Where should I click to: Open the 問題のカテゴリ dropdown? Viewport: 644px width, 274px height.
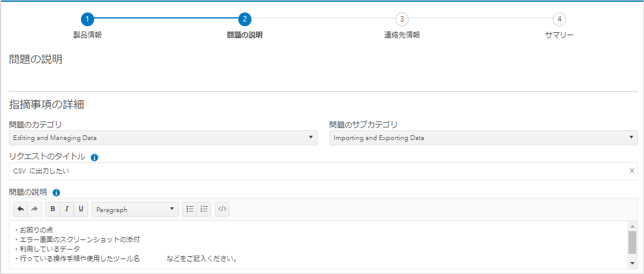click(x=163, y=138)
